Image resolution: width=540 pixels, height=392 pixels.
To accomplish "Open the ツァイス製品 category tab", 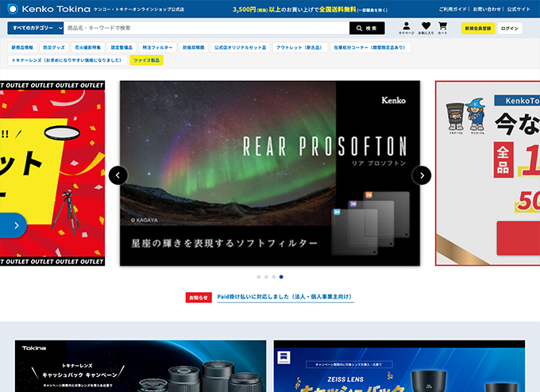I will 146,60.
